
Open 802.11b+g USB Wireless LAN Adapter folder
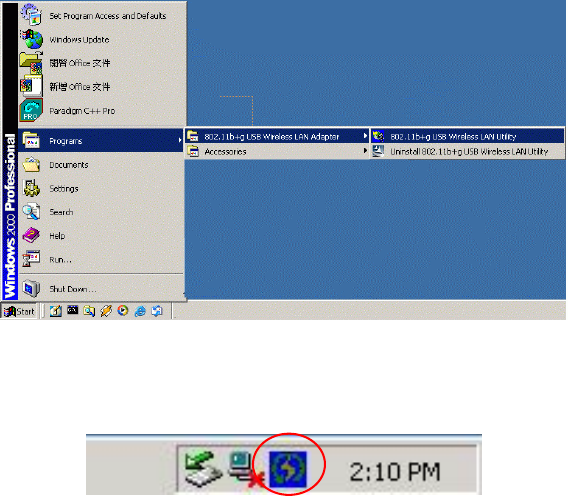click(x=277, y=137)
